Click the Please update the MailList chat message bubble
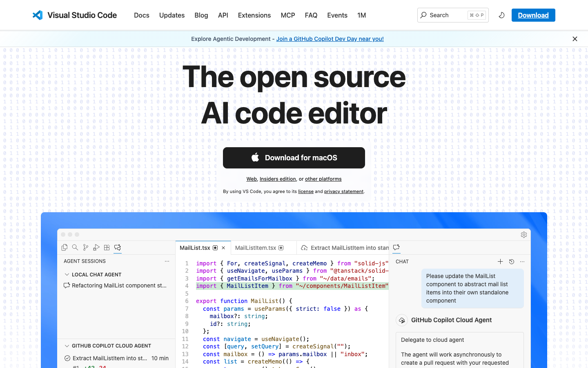 pyautogui.click(x=472, y=288)
